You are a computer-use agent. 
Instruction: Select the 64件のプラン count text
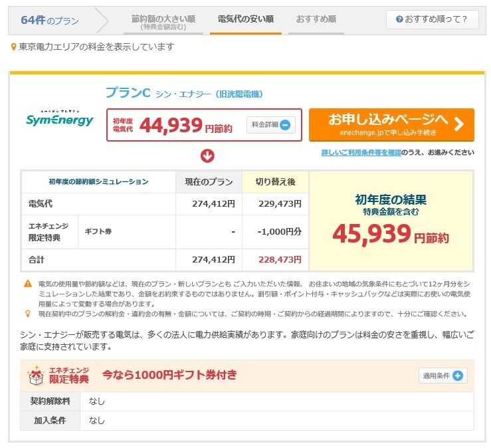click(x=50, y=21)
